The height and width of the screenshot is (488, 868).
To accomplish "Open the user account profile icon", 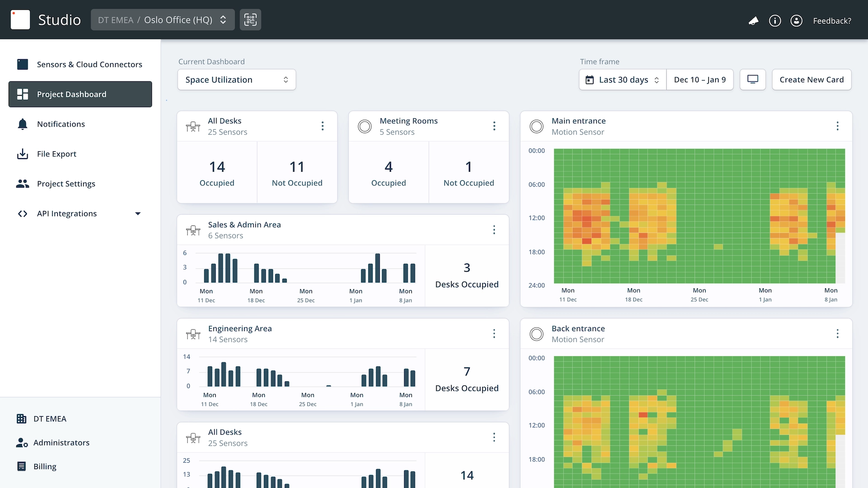I will pos(796,21).
